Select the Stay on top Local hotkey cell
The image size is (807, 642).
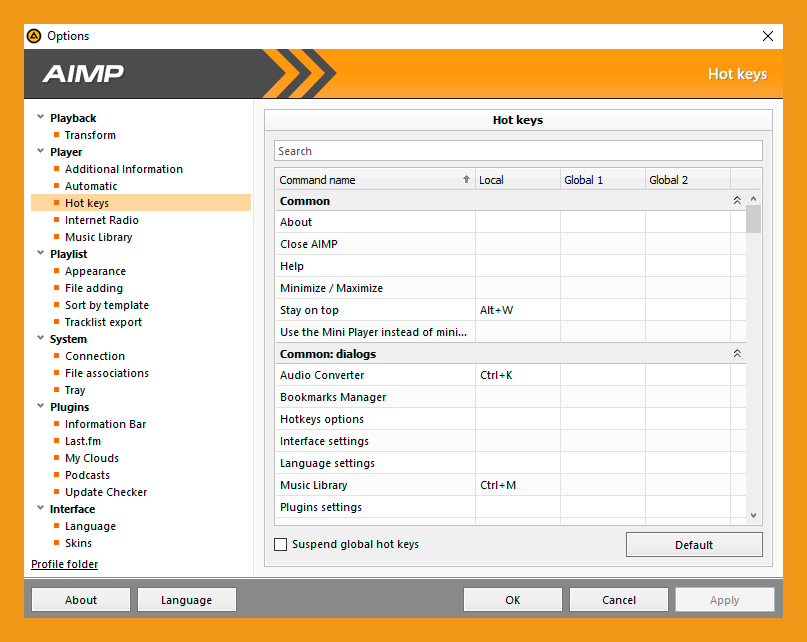pos(517,310)
